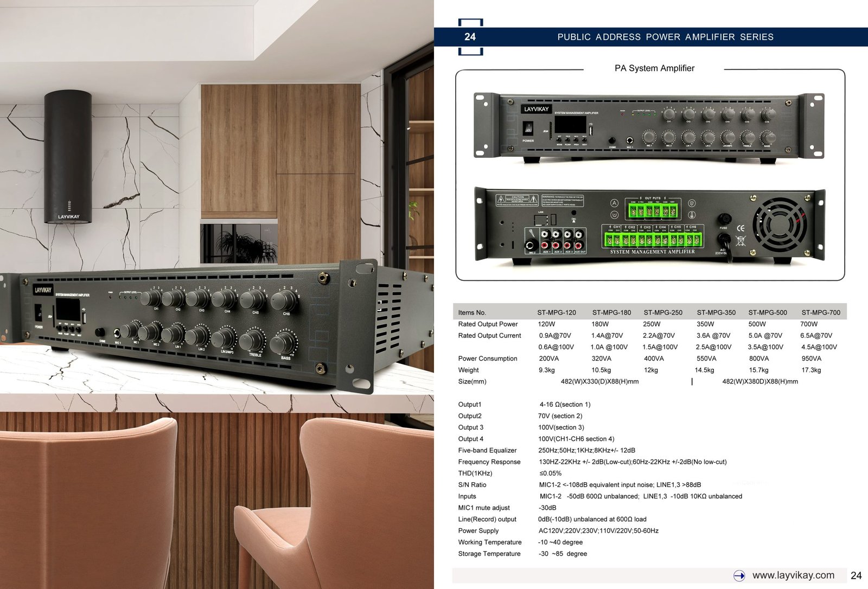The height and width of the screenshot is (589, 868).
Task: Click the PA System Amplifier title
Action: 654,68
